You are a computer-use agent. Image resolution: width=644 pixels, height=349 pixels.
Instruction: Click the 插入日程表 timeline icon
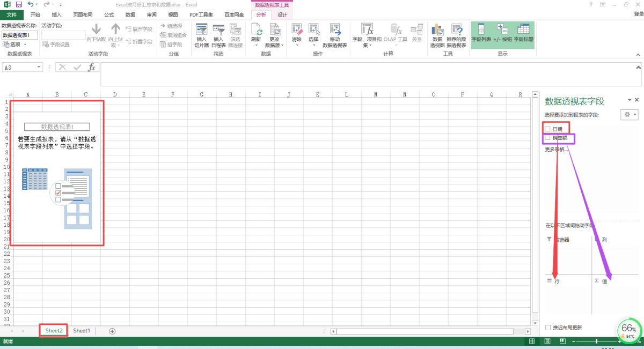click(218, 29)
